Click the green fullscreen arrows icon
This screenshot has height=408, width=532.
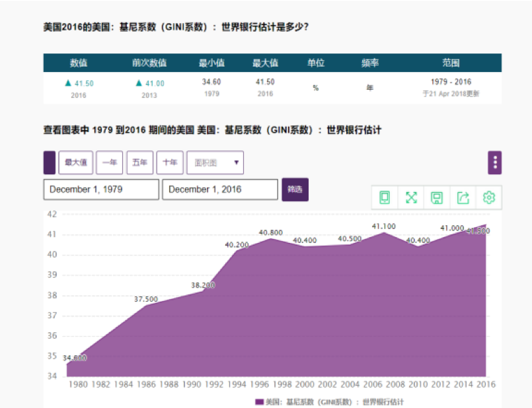(x=411, y=197)
